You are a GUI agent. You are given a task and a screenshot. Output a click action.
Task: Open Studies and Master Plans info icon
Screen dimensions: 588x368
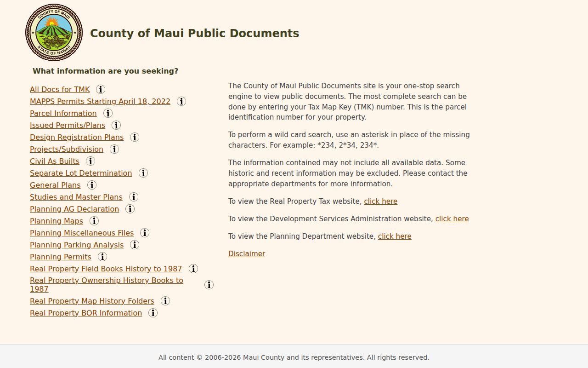coord(134,197)
